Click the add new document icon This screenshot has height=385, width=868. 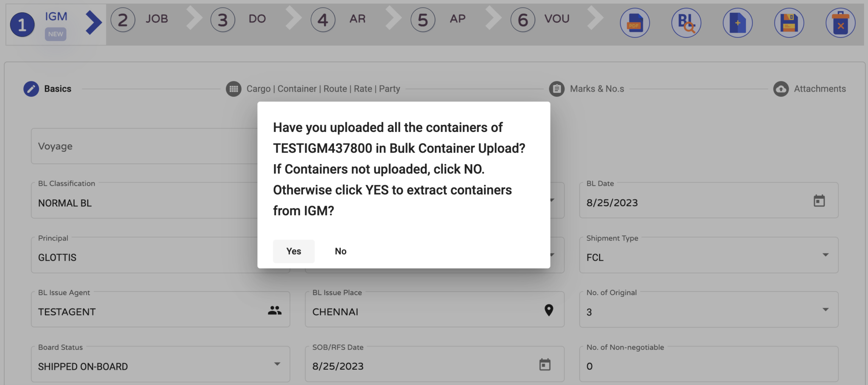[x=737, y=23]
